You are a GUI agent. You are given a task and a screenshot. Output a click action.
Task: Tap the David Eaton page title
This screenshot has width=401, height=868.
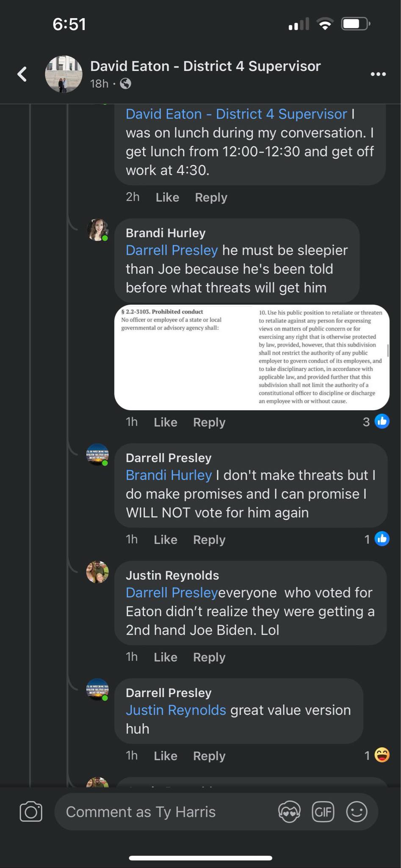pos(205,66)
